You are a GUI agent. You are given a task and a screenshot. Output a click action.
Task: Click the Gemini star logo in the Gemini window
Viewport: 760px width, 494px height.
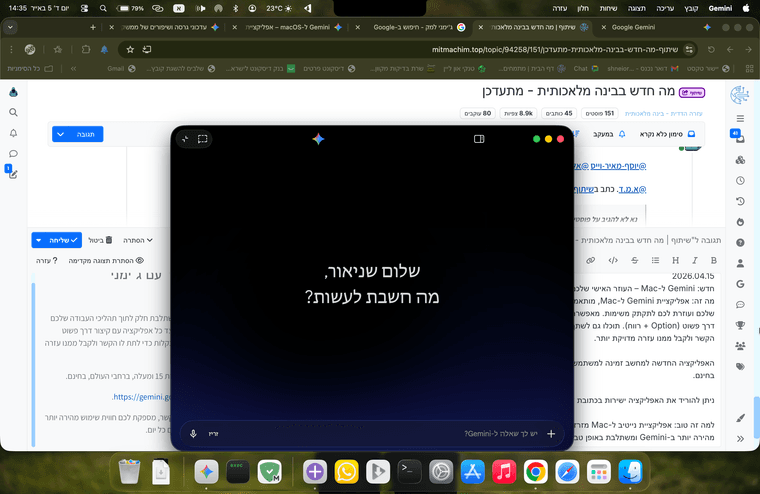coord(318,139)
